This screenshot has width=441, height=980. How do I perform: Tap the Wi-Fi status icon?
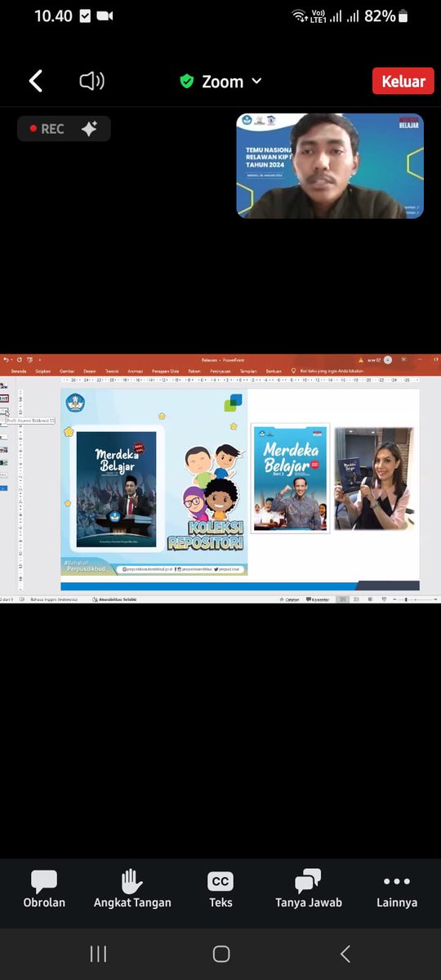point(299,16)
